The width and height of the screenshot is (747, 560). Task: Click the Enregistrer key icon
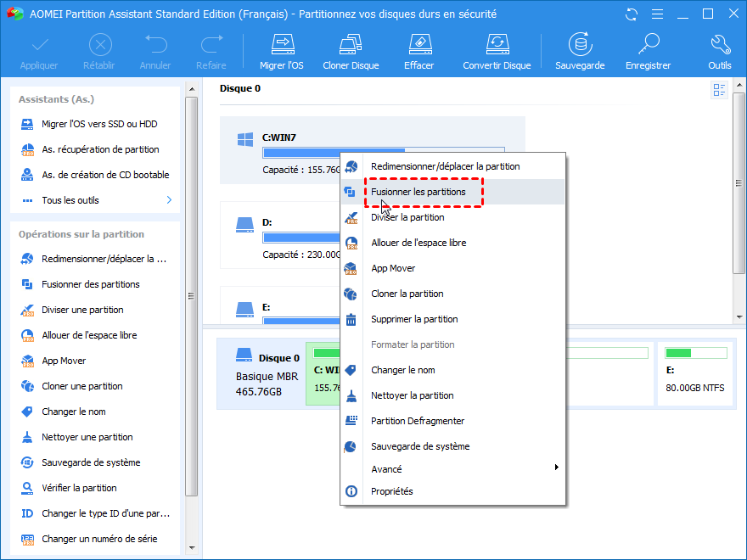[x=649, y=44]
